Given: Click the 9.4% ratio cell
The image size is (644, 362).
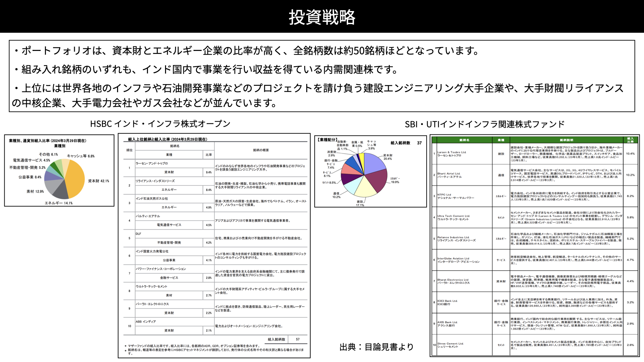Looking at the screenshot, I should 209,172.
